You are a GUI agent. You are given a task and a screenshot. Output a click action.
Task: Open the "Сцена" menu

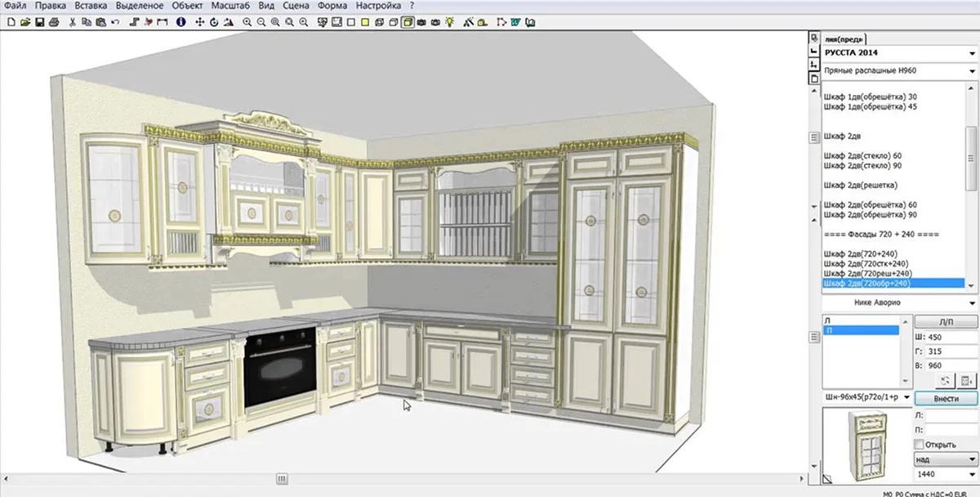(295, 6)
